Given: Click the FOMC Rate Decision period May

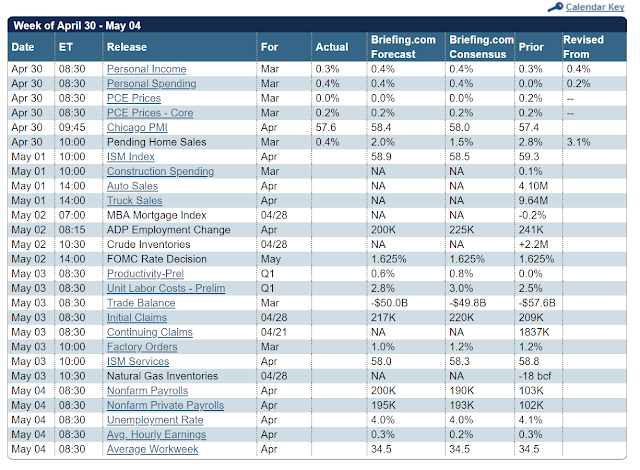Looking at the screenshot, I should (271, 259).
